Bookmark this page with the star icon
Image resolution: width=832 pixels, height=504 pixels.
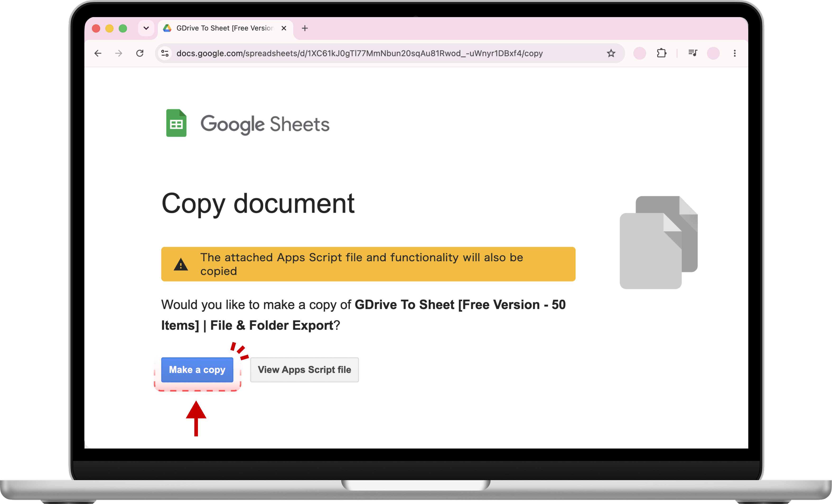point(611,53)
